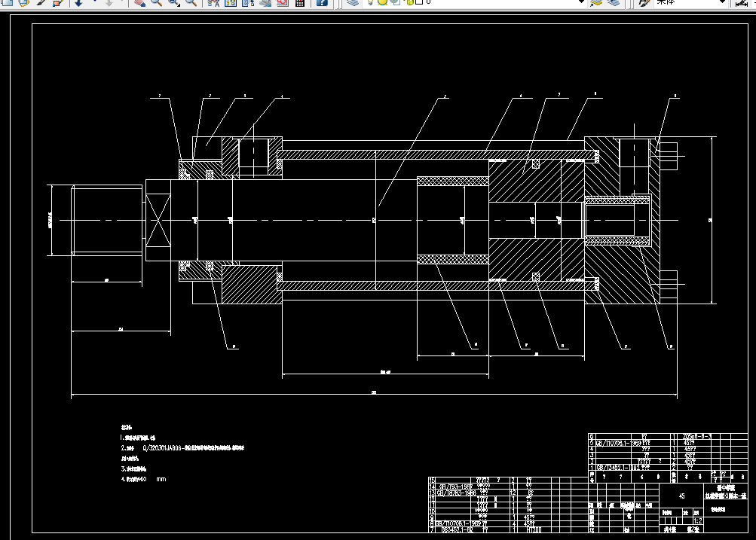Select the Zoom Realtime magnifier
This screenshot has width=756, height=540.
[156, 2]
